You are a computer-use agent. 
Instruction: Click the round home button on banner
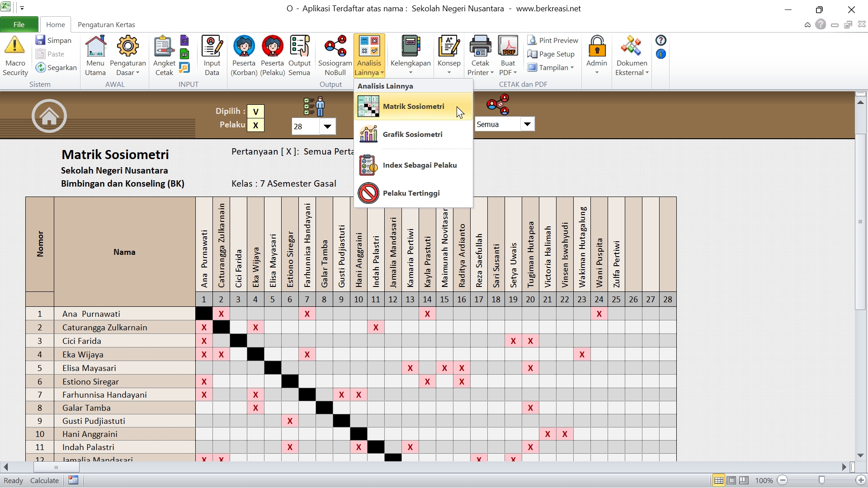pyautogui.click(x=49, y=116)
